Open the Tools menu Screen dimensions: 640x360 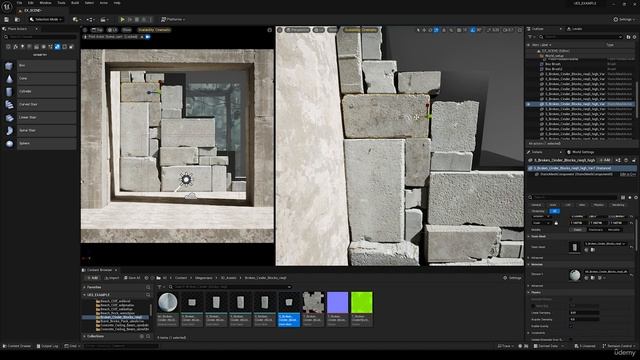[61, 3]
